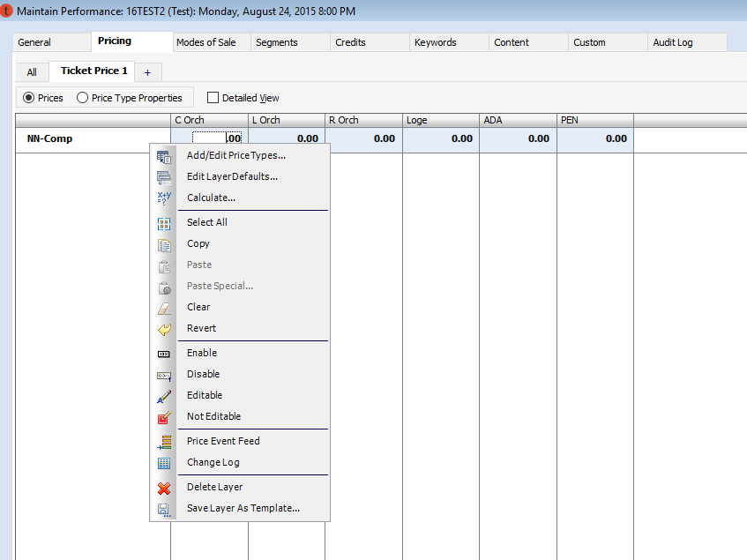The width and height of the screenshot is (747, 560).
Task: Select the Price Type Properties radio button
Action: click(82, 98)
